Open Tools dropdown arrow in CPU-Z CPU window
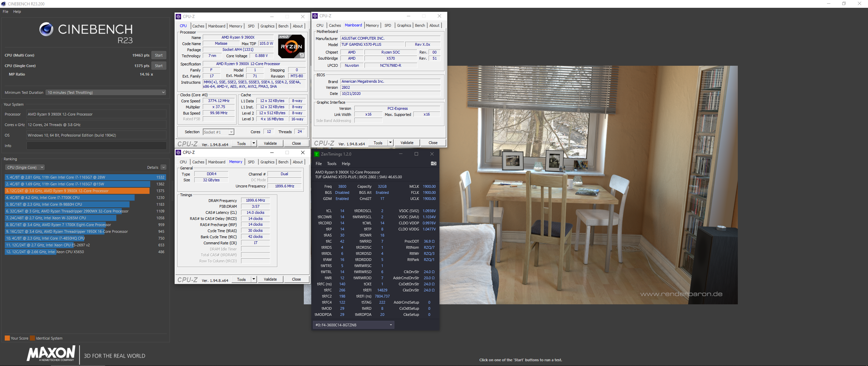 click(x=253, y=143)
